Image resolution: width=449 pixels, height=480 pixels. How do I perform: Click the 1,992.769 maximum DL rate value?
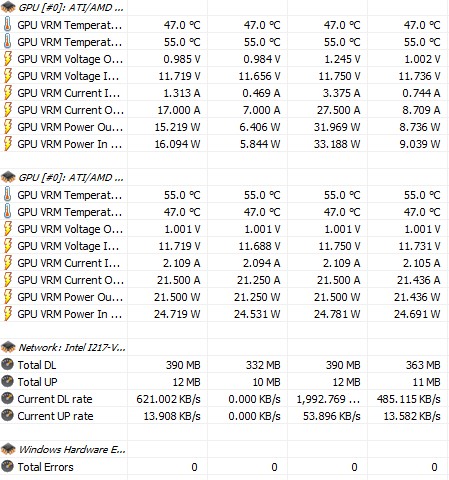328,399
